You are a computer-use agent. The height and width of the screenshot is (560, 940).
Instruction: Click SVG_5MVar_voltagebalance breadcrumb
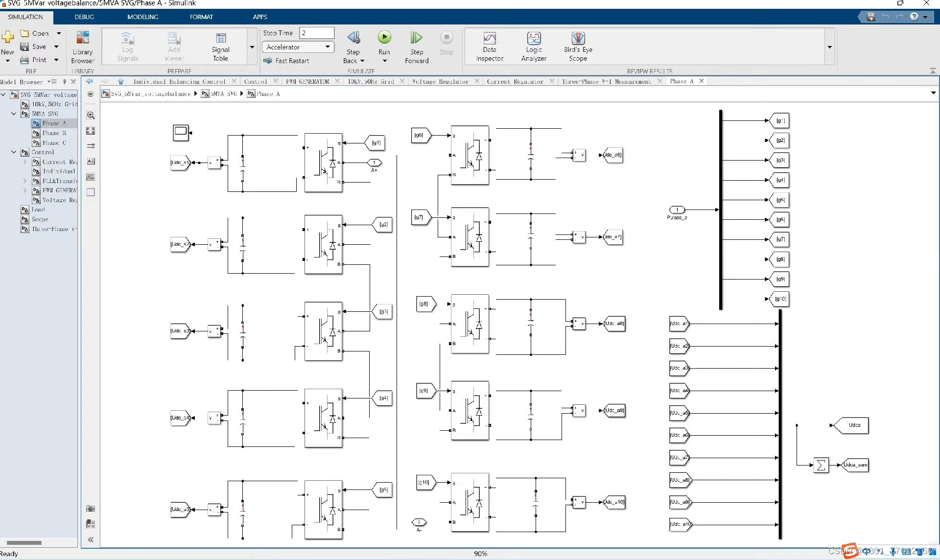(151, 94)
